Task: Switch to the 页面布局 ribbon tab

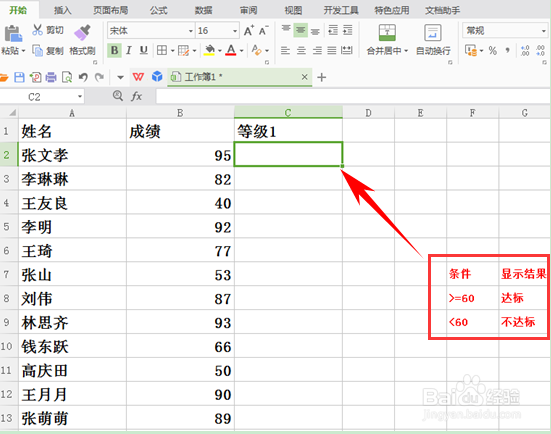Action: click(x=110, y=10)
